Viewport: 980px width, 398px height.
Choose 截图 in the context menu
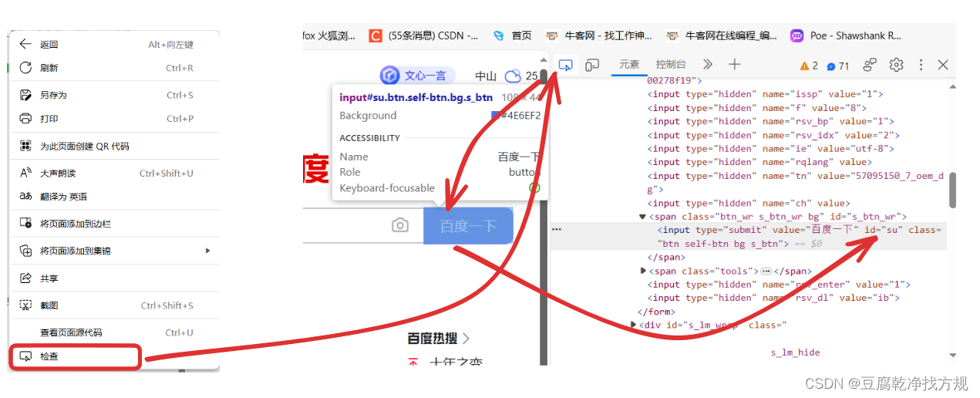point(114,305)
